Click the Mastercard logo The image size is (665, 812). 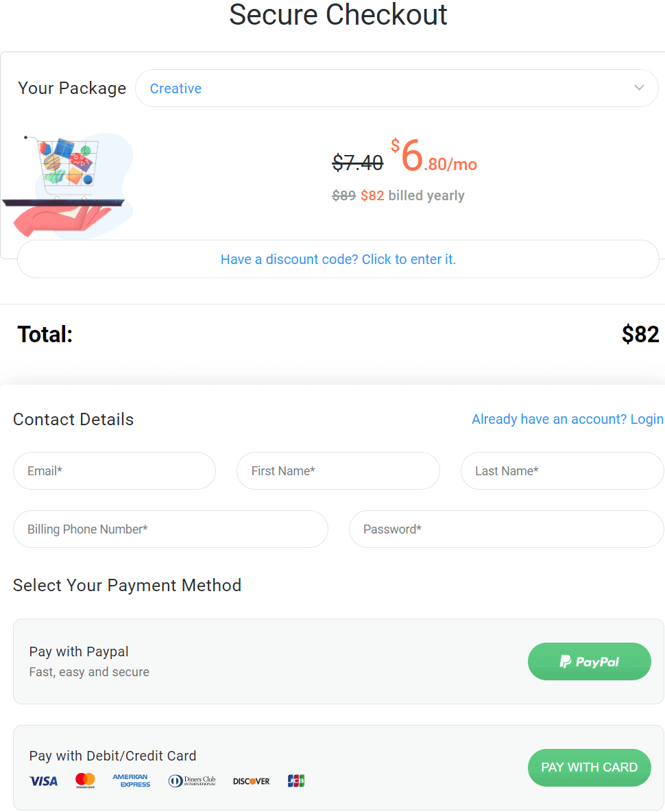pyautogui.click(x=85, y=780)
